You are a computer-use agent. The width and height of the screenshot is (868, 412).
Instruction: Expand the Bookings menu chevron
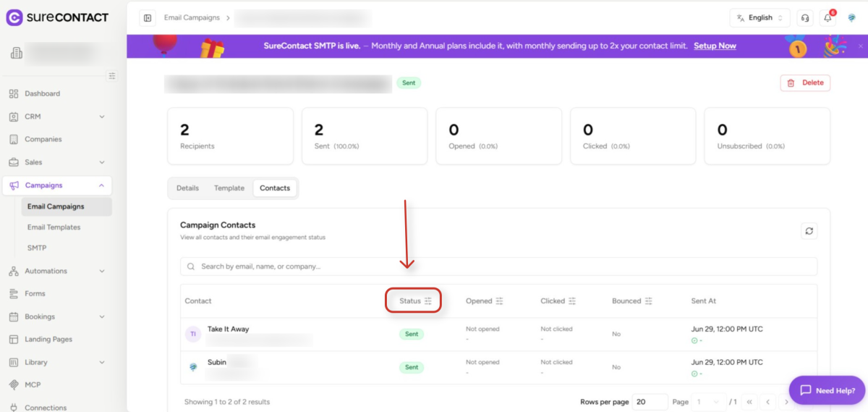102,316
